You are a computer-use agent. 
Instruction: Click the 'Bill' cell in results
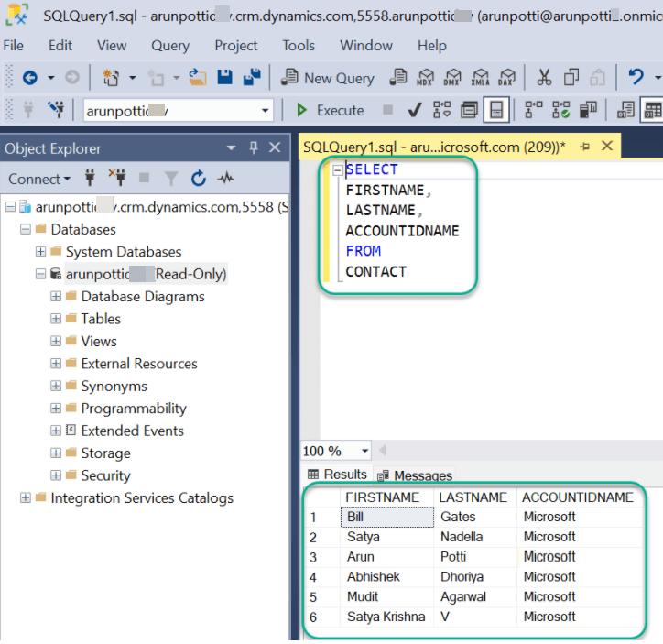[x=386, y=517]
